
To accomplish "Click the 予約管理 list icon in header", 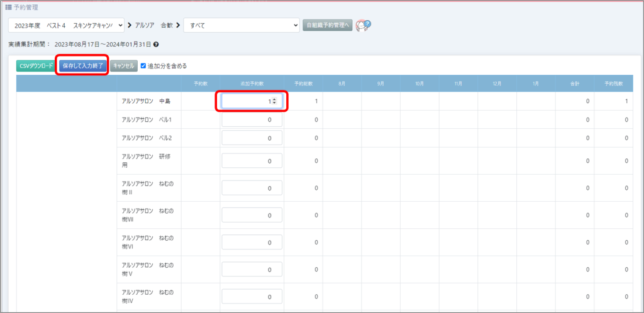I will click(8, 7).
